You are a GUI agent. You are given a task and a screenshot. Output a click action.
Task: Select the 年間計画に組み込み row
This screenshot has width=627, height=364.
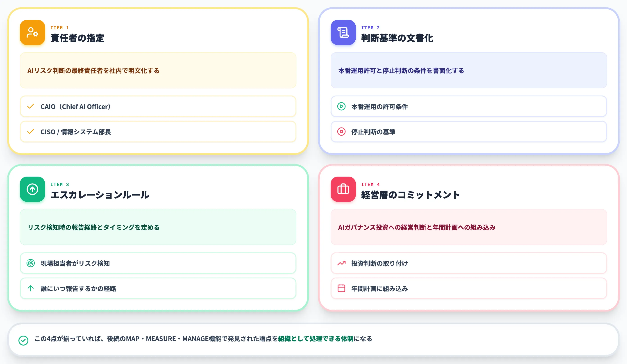469,288
